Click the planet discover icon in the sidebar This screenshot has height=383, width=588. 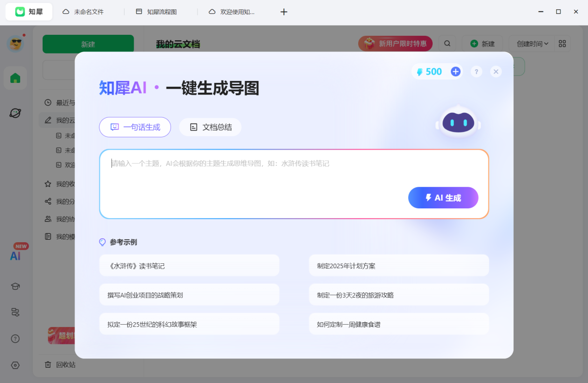pyautogui.click(x=15, y=113)
